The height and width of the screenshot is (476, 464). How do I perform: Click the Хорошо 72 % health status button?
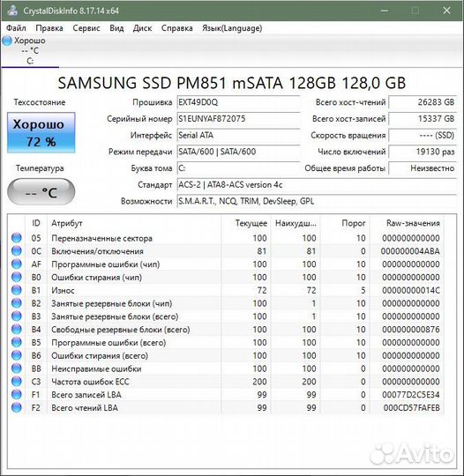41,132
